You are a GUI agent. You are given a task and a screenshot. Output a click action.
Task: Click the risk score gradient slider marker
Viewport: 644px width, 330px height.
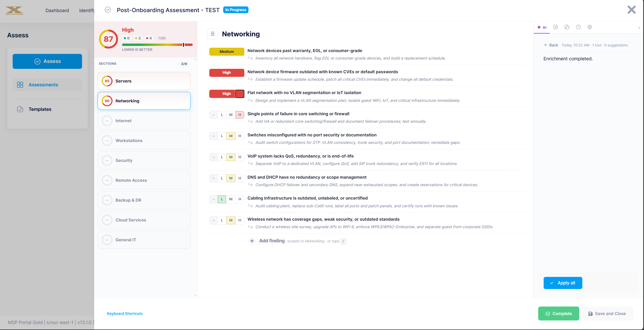point(183,45)
